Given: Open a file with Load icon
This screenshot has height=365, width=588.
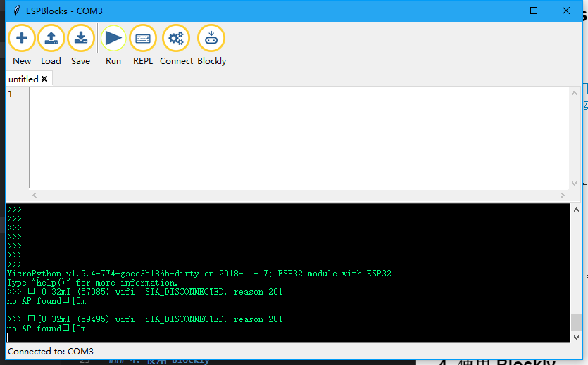Looking at the screenshot, I should point(51,39).
